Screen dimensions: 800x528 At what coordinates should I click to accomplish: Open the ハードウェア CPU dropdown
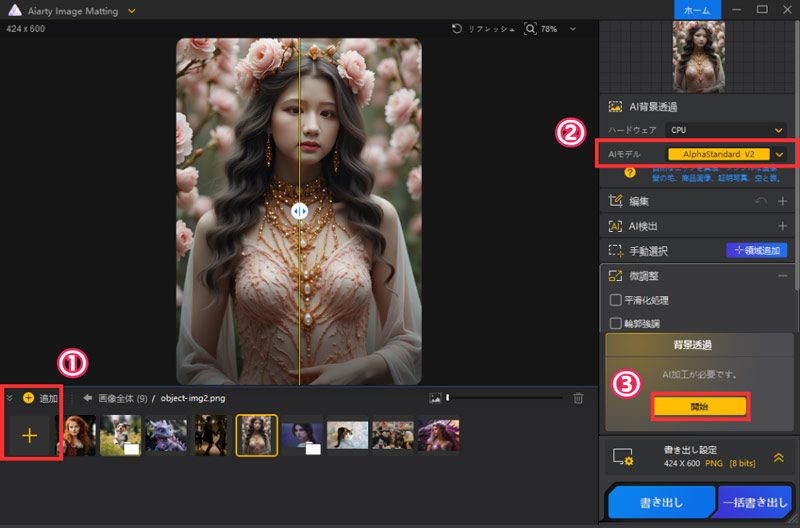click(726, 130)
